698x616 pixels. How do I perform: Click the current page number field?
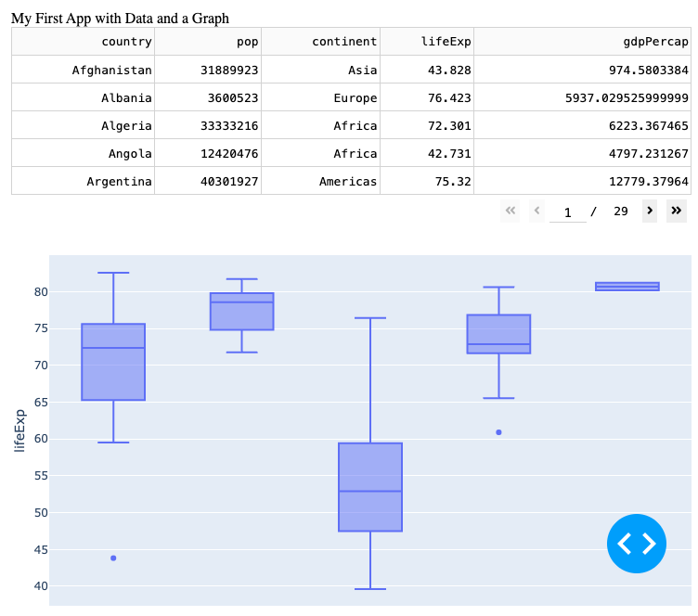(x=567, y=212)
